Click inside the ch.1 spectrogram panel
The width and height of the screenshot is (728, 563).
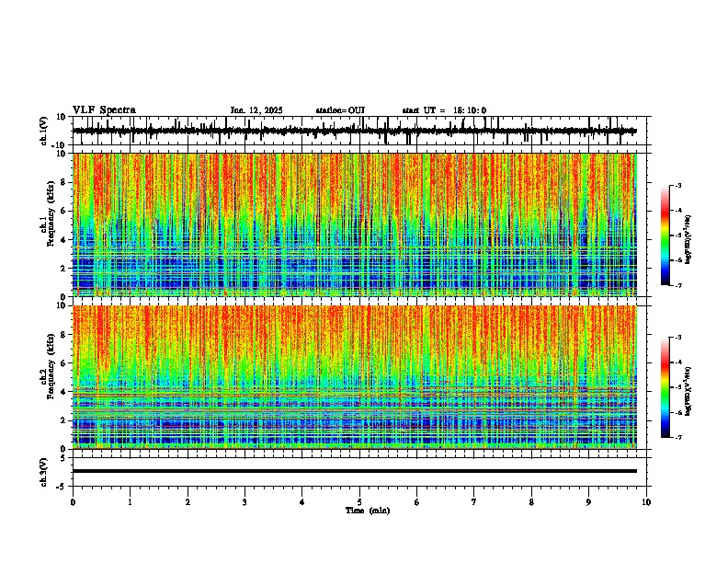[354, 224]
